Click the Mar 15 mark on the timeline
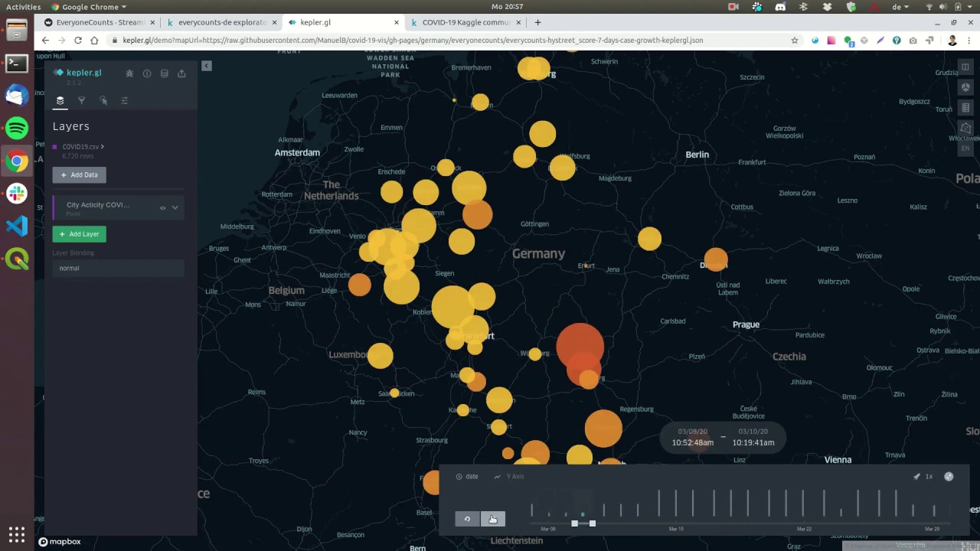980x551 pixels. [676, 529]
